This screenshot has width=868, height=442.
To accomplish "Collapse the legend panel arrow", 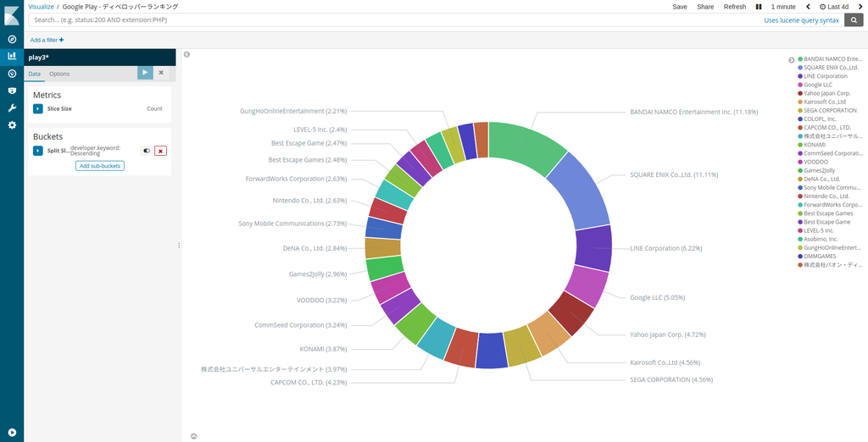I will pyautogui.click(x=792, y=60).
